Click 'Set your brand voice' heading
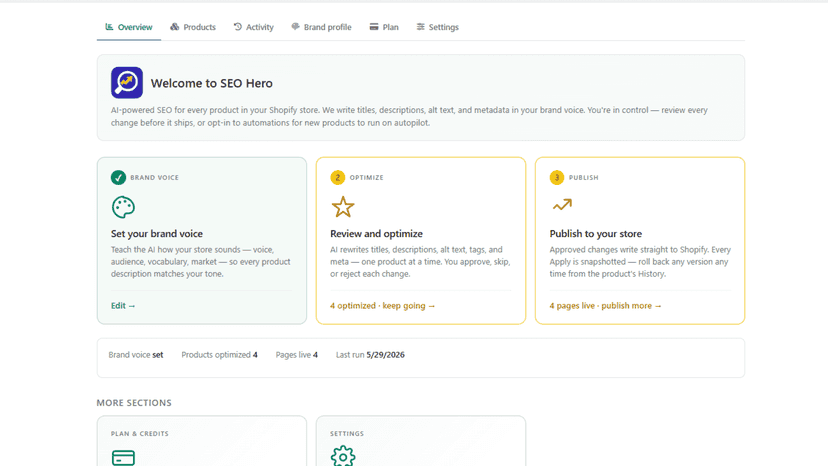This screenshot has height=466, width=828. (157, 234)
